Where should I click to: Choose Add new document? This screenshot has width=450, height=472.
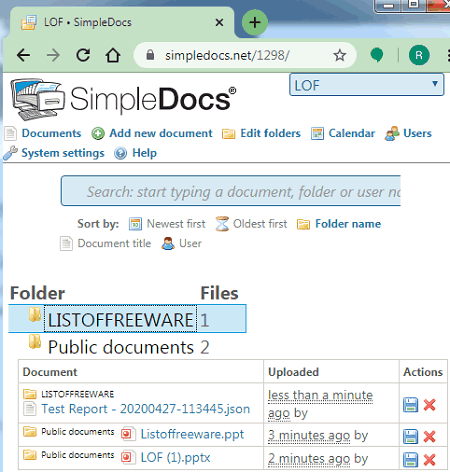[x=161, y=133]
